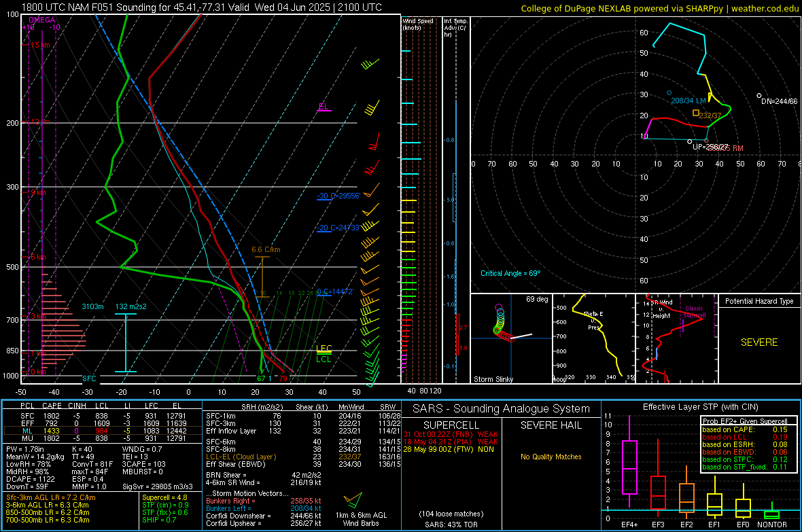Click the SigSvr = 29805 m3/s3 value
The height and width of the screenshot is (532, 802).
(158, 486)
